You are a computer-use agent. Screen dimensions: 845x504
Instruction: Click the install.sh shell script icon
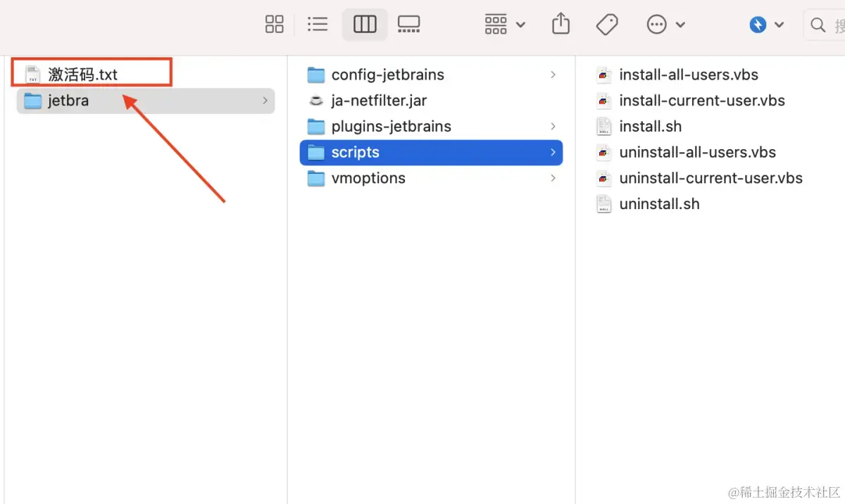(x=603, y=127)
